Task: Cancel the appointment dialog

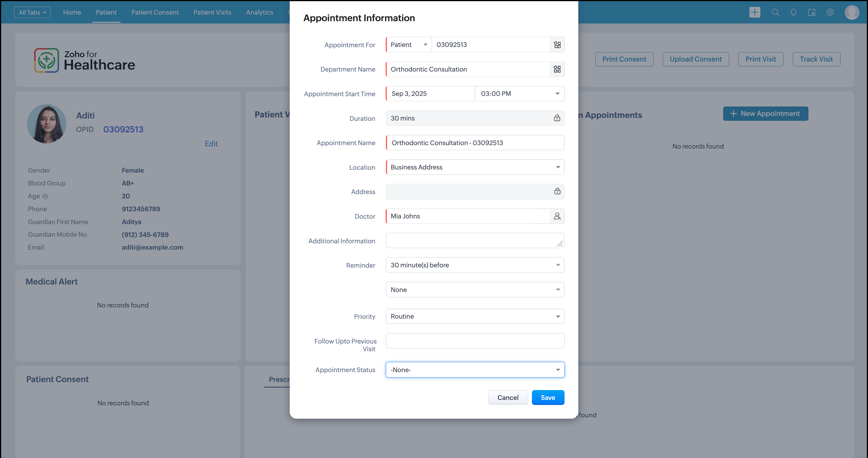Action: [x=508, y=397]
